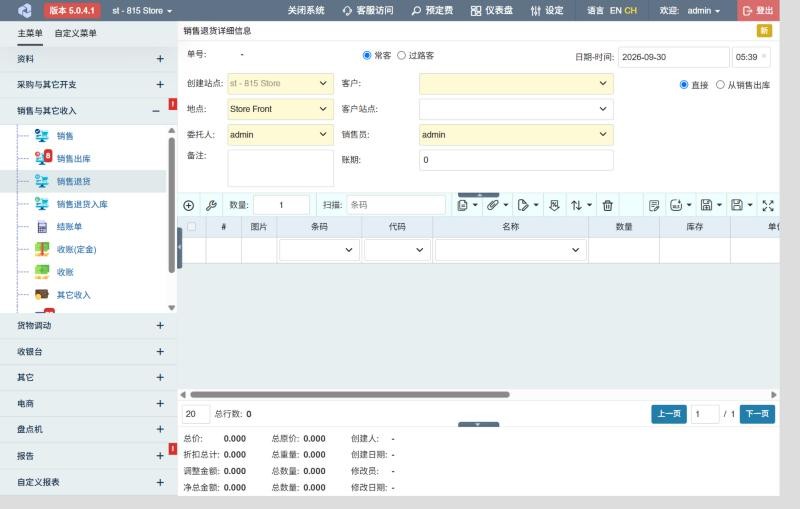Open the st - 815 Store selector
The height and width of the screenshot is (509, 800).
pos(142,11)
